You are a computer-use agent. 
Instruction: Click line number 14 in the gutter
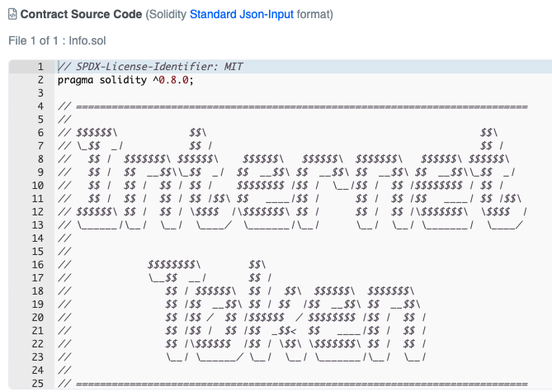[x=38, y=239]
